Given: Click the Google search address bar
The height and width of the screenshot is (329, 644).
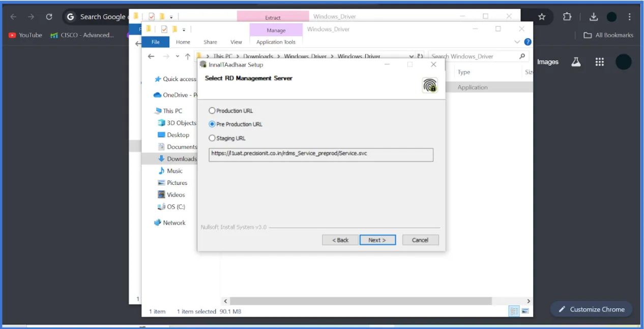Looking at the screenshot, I should (x=97, y=17).
